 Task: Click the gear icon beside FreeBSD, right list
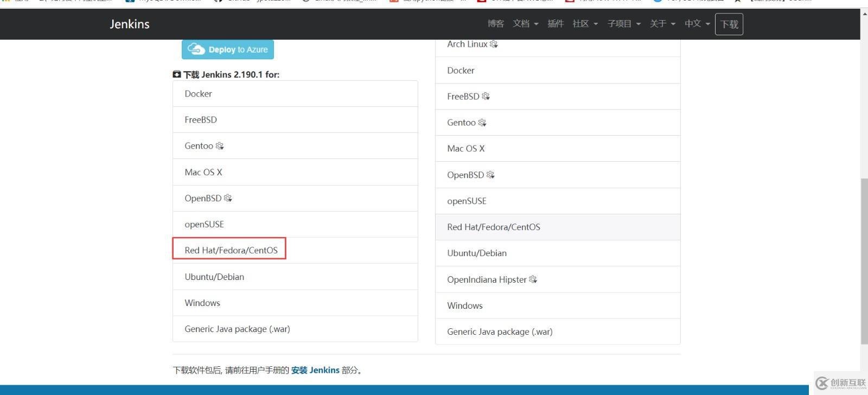click(486, 96)
